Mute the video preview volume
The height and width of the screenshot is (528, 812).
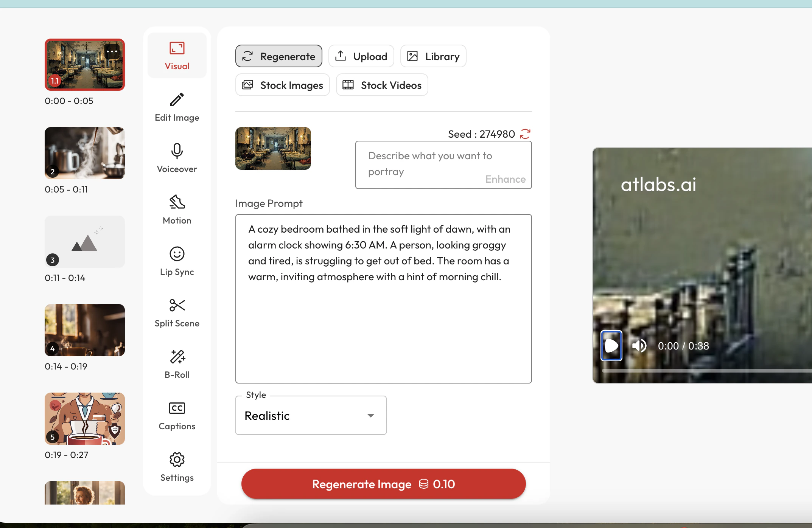(x=639, y=346)
